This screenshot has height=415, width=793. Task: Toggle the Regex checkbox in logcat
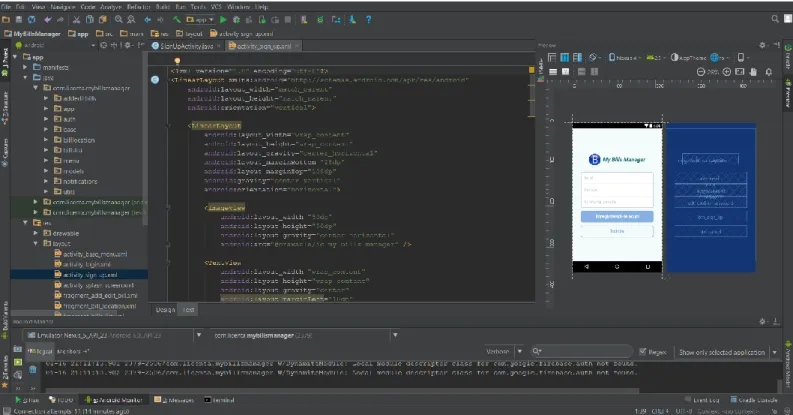(643, 352)
